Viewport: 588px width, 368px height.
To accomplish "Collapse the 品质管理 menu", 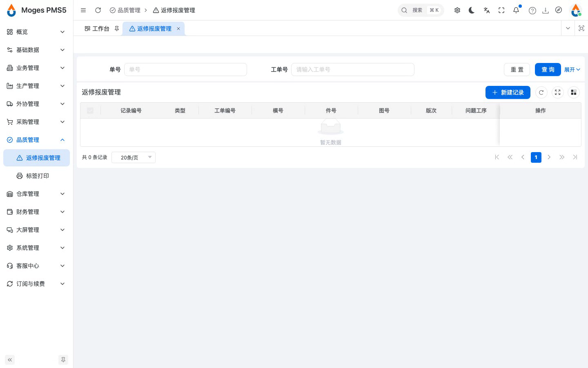I will [x=36, y=140].
